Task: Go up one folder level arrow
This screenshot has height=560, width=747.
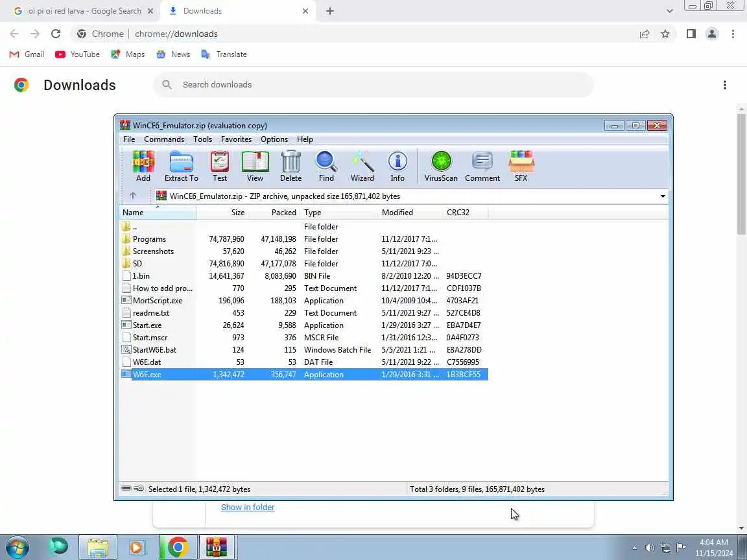Action: (133, 196)
